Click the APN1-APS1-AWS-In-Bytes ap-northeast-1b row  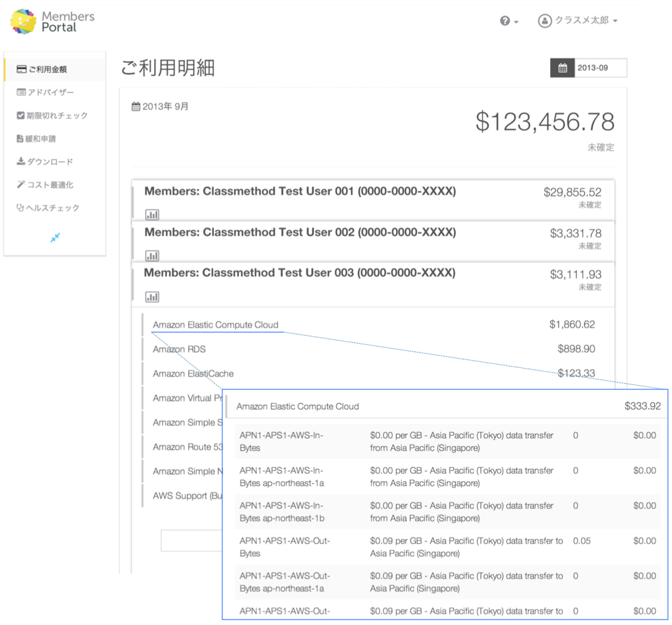point(448,512)
